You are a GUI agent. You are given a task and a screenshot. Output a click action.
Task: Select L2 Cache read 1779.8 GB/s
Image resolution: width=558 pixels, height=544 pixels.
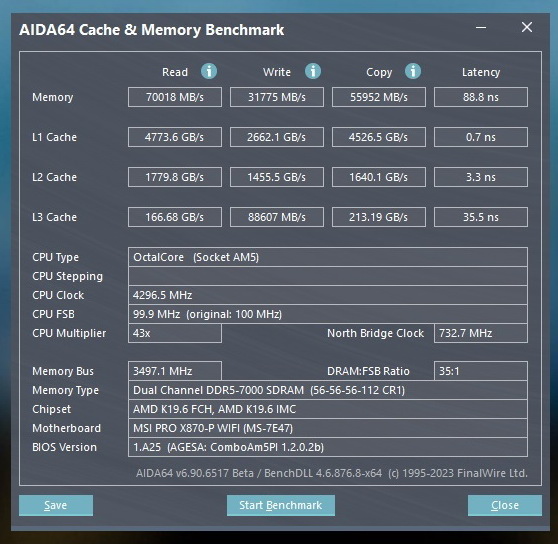(175, 177)
